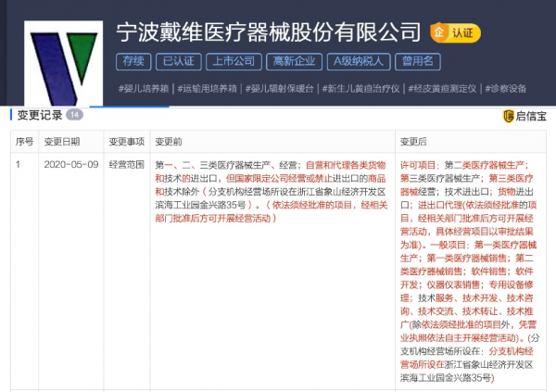The height and width of the screenshot is (392, 556).
Task: Open the 上市公司 tag
Action: pyautogui.click(x=234, y=62)
